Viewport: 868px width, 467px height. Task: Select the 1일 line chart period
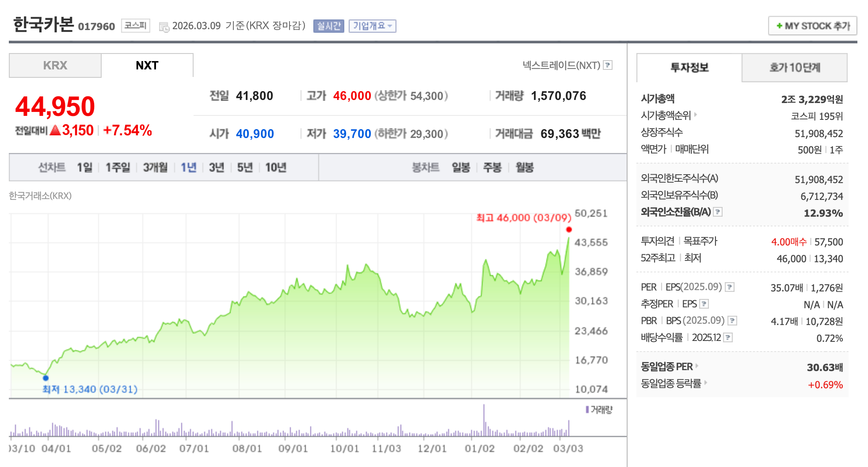[85, 167]
